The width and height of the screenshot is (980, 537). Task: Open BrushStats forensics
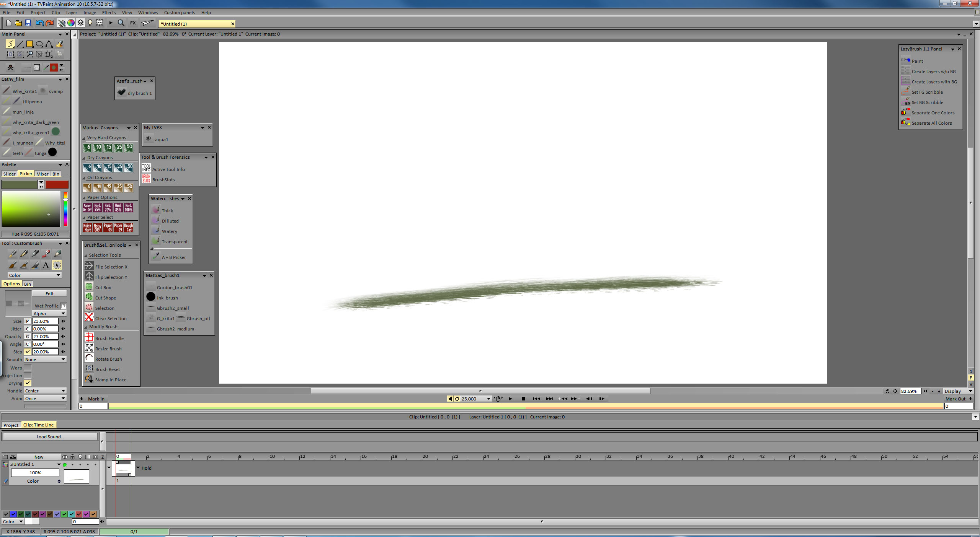pos(158,179)
